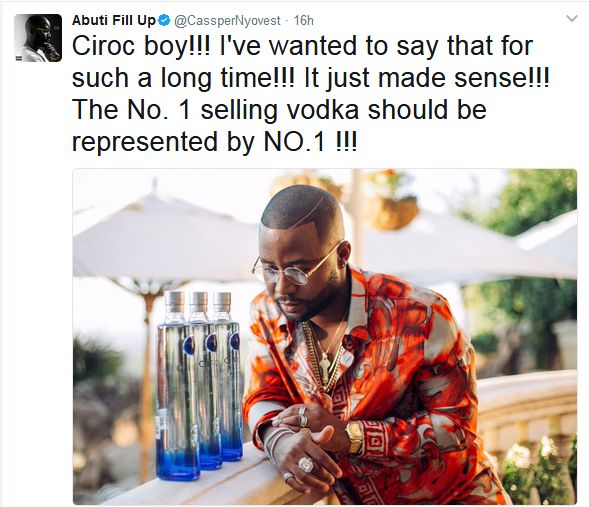The height and width of the screenshot is (507, 589).
Task: Open the @CassperNyovest handle link
Action: point(228,21)
